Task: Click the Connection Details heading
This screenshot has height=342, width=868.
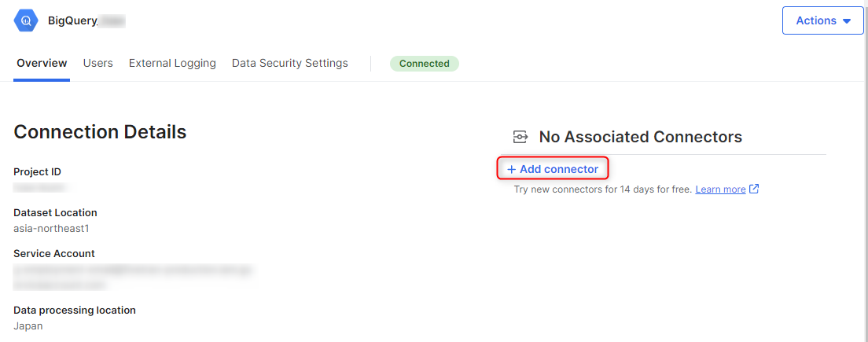Action: pyautogui.click(x=100, y=131)
